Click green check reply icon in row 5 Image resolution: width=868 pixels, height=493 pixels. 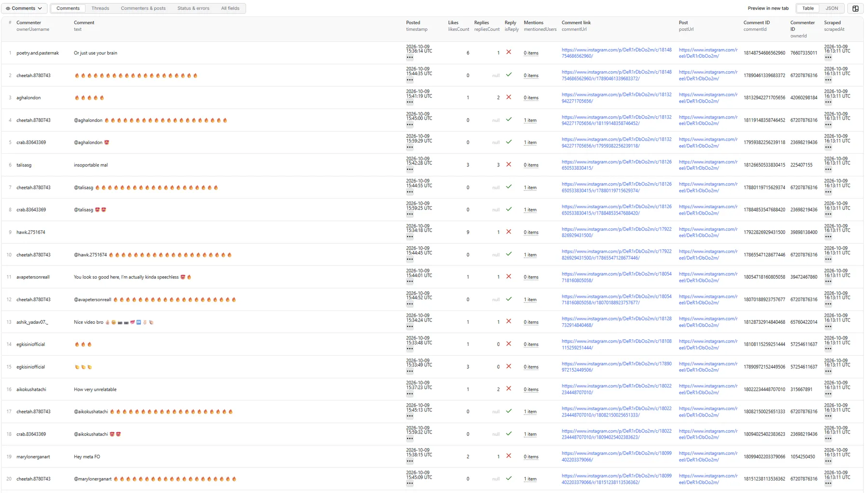click(509, 142)
